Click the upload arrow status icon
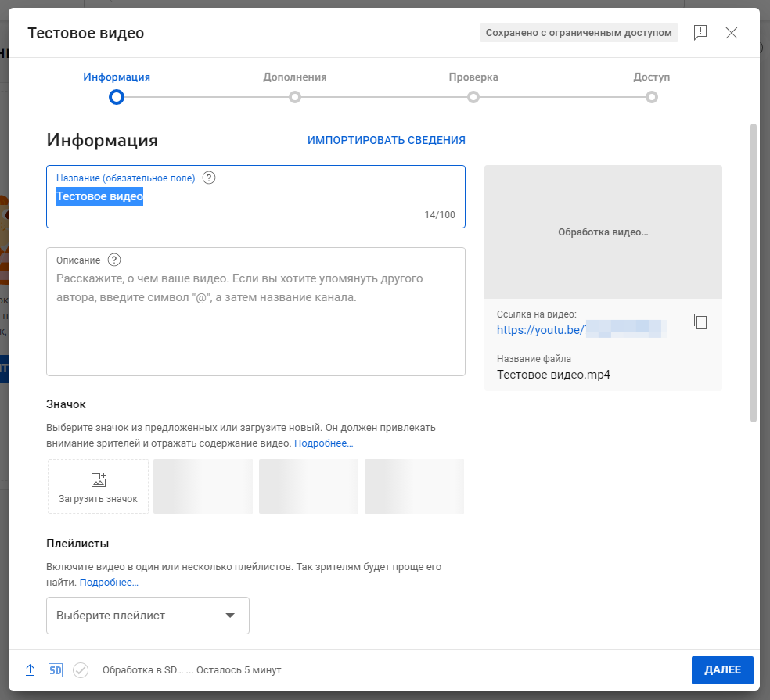This screenshot has width=770, height=700. (x=30, y=670)
